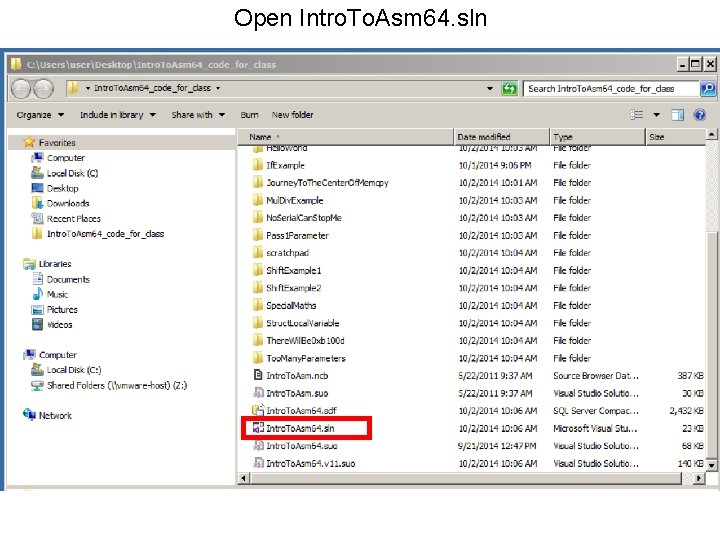Select Desktop in Favorites
Viewport: 720px width, 540px height.
point(62,188)
